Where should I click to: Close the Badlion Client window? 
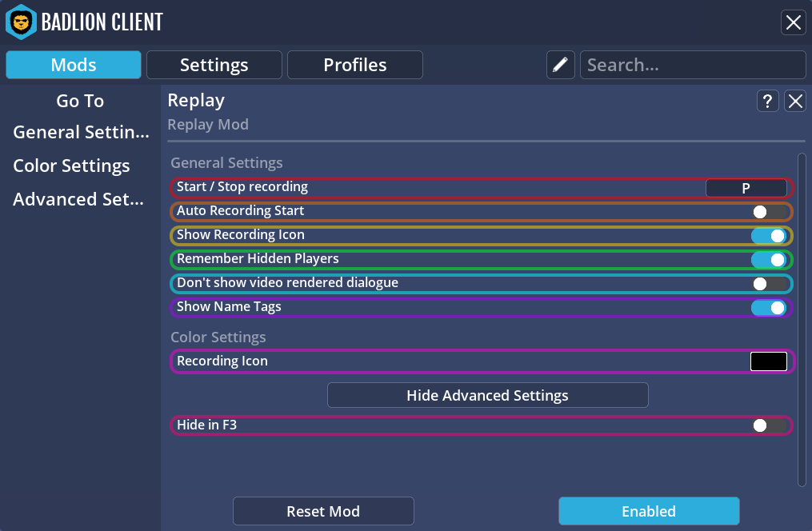(x=794, y=22)
